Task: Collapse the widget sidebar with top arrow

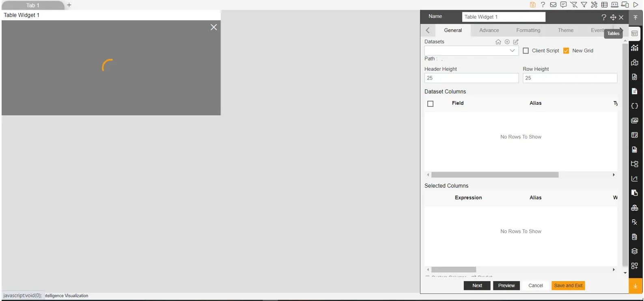Action: click(x=635, y=17)
